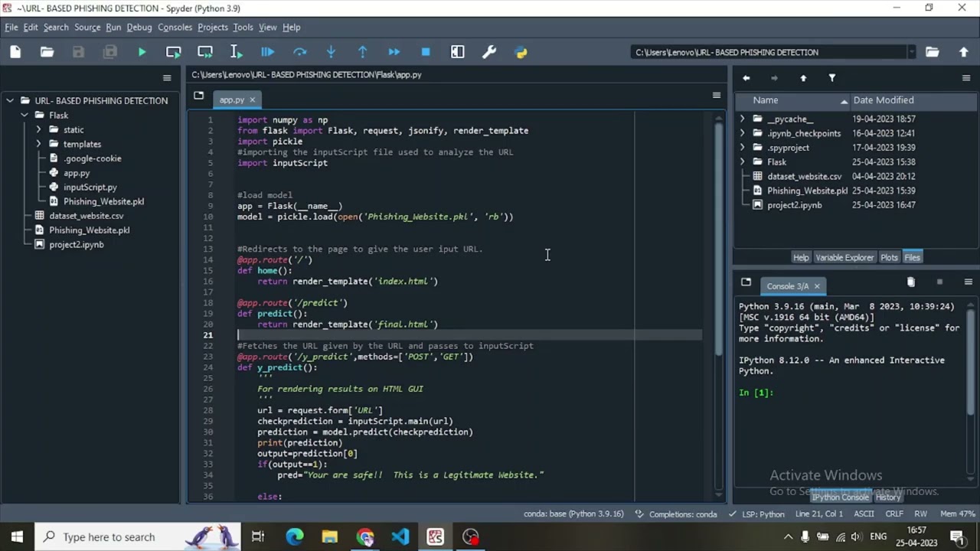This screenshot has width=980, height=551.
Task: Create a new file from the toolbar
Action: (x=15, y=52)
